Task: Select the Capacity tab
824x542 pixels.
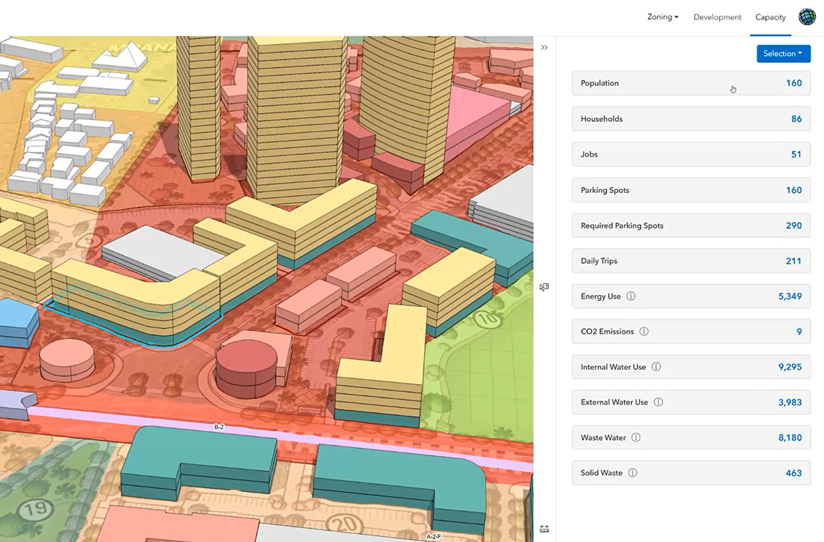Action: pos(770,17)
